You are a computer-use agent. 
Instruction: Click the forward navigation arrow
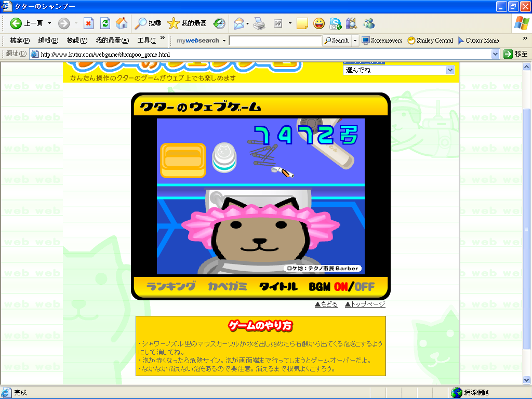[x=64, y=23]
